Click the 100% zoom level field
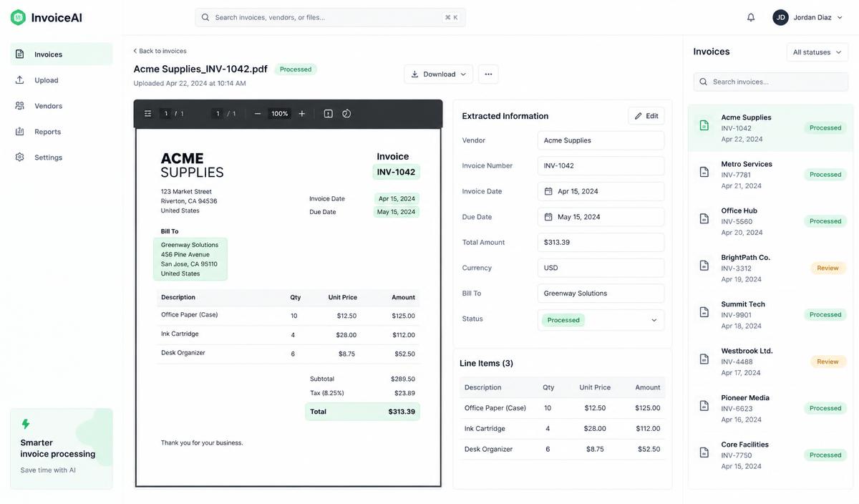The height and width of the screenshot is (504, 859). [x=279, y=114]
